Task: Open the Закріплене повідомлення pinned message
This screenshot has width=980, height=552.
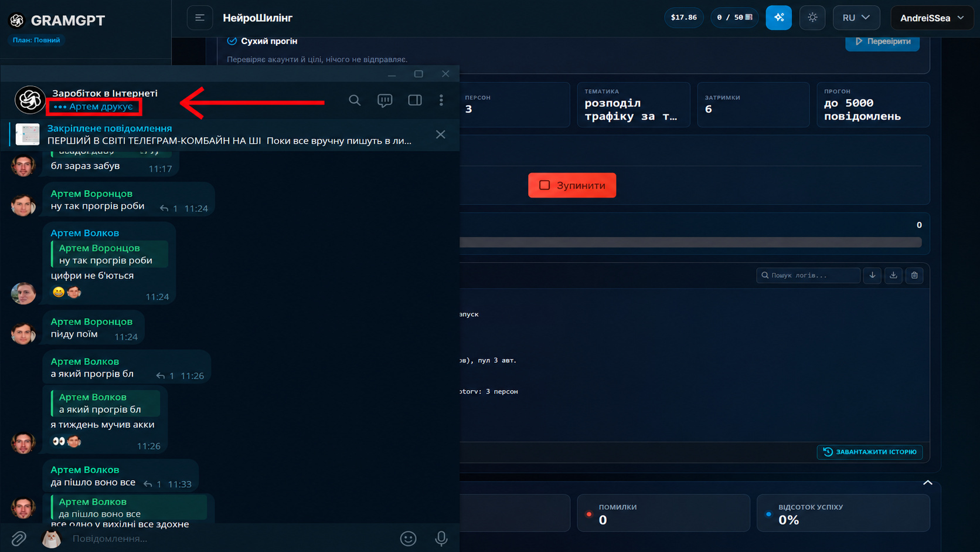Action: point(229,134)
